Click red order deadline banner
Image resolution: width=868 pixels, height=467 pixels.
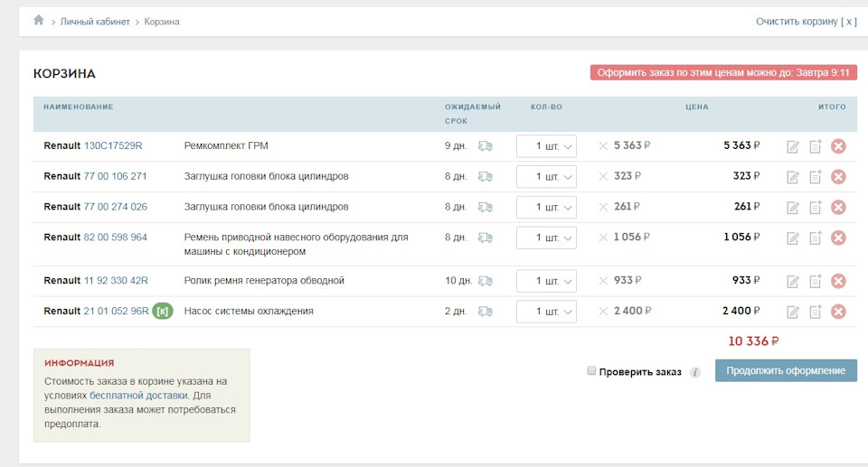point(723,72)
